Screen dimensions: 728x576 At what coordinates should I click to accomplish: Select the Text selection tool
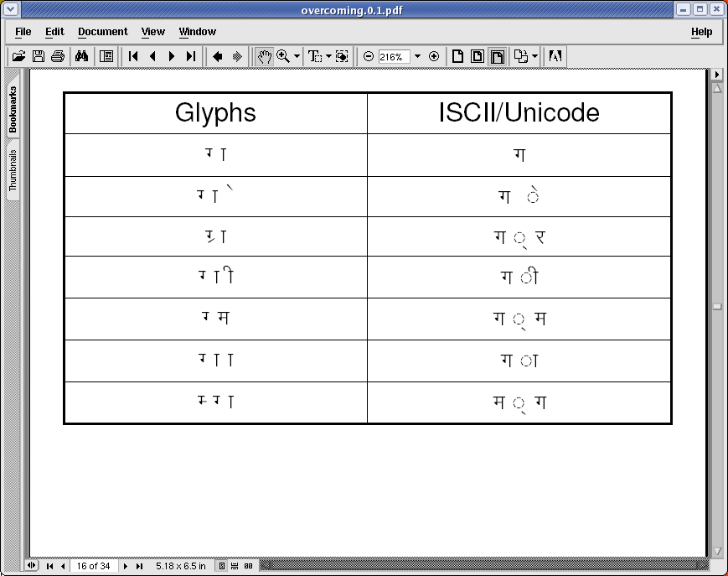315,56
